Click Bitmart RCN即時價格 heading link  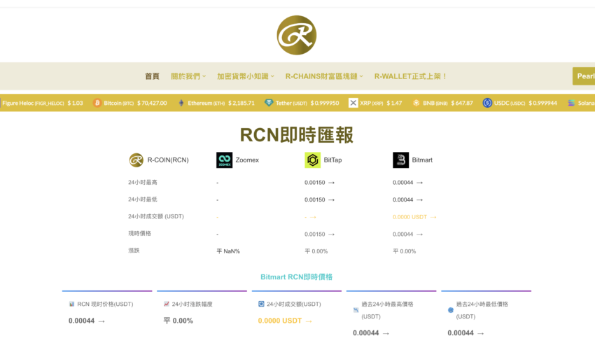point(296,277)
